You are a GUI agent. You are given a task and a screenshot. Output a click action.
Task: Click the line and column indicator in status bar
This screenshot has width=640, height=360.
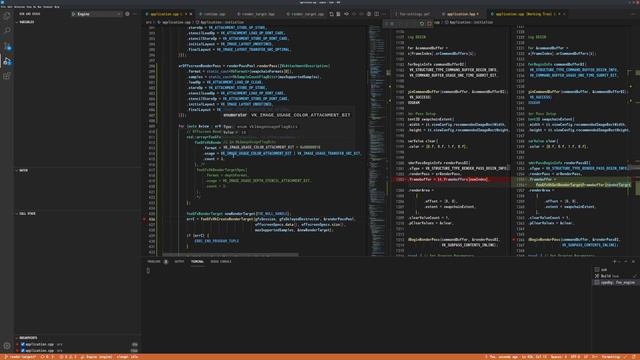click(534, 357)
